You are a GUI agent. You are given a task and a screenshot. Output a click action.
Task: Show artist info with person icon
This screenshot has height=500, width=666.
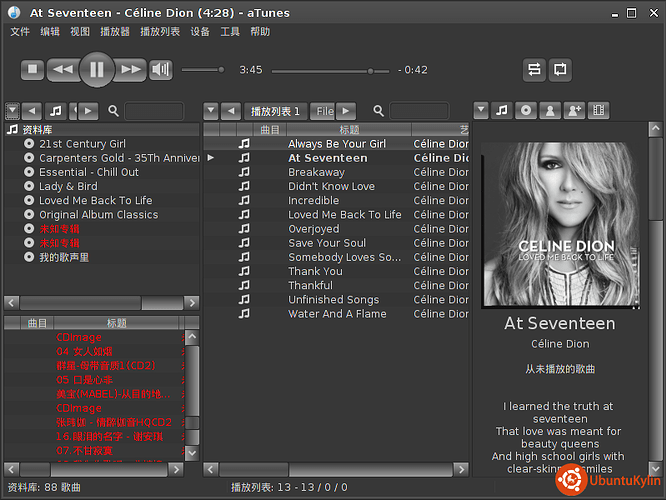click(550, 110)
